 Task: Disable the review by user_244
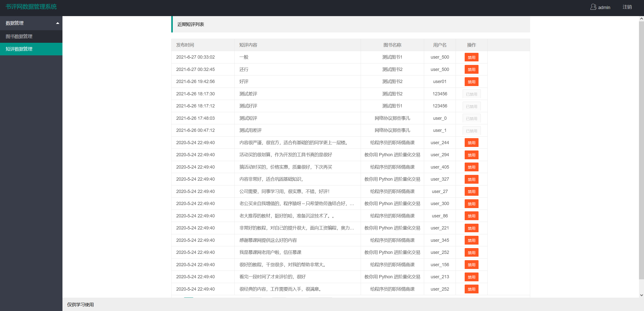(471, 143)
